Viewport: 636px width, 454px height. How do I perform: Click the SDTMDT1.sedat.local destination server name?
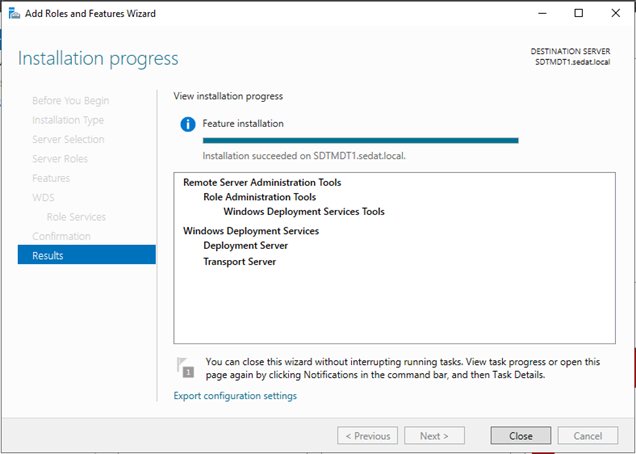(573, 62)
